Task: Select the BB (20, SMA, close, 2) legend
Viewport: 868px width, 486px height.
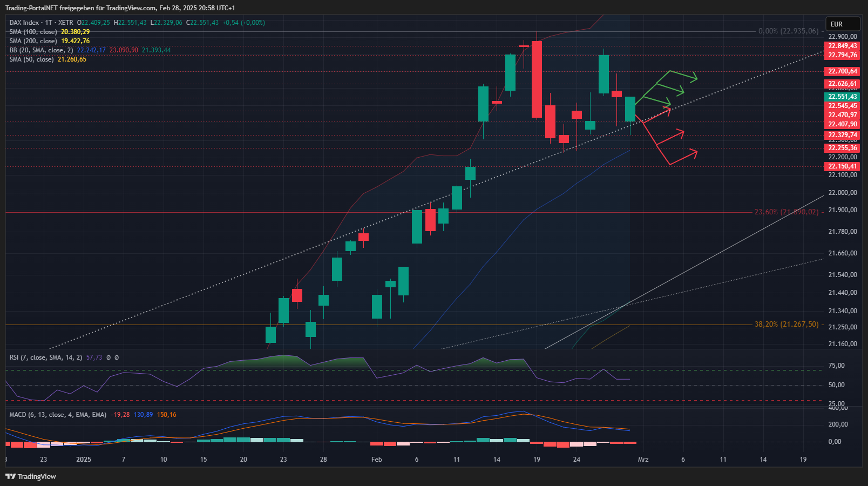Action: tap(41, 50)
